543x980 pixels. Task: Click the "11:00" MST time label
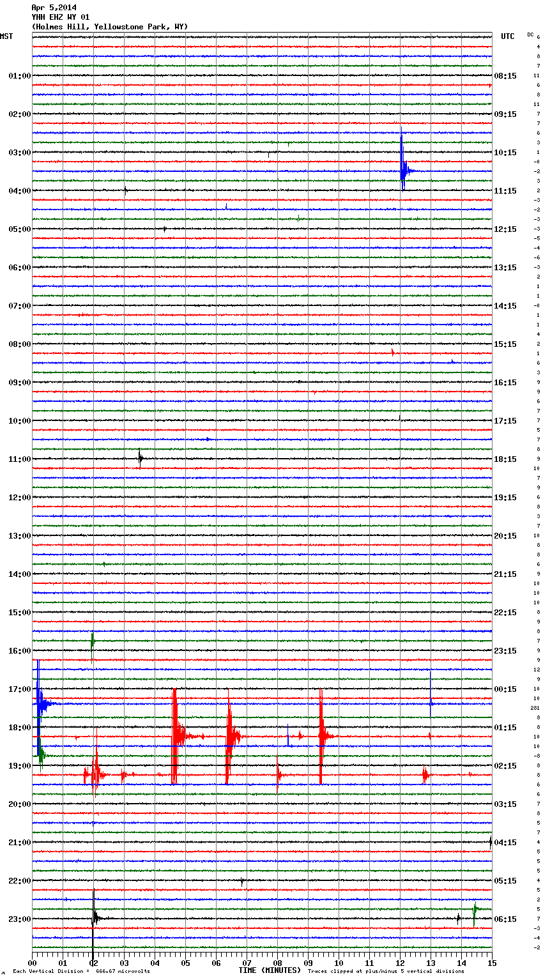(x=20, y=459)
